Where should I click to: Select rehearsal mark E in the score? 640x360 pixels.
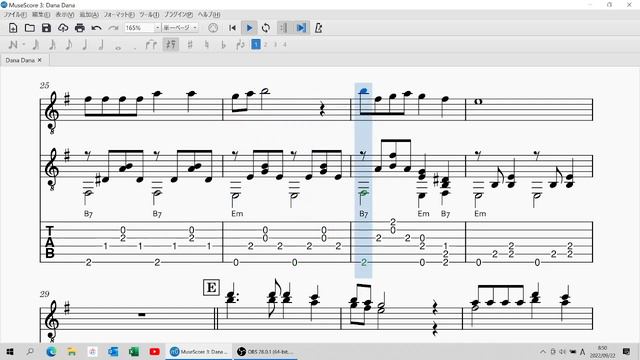point(211,287)
